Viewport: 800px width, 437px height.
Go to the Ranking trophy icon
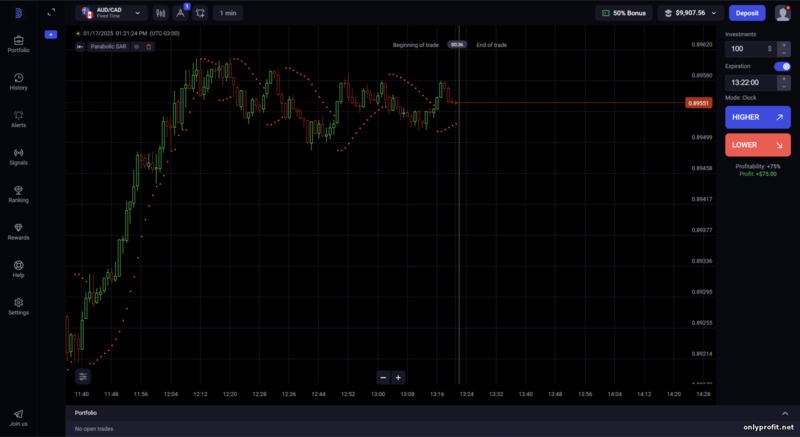(18, 193)
